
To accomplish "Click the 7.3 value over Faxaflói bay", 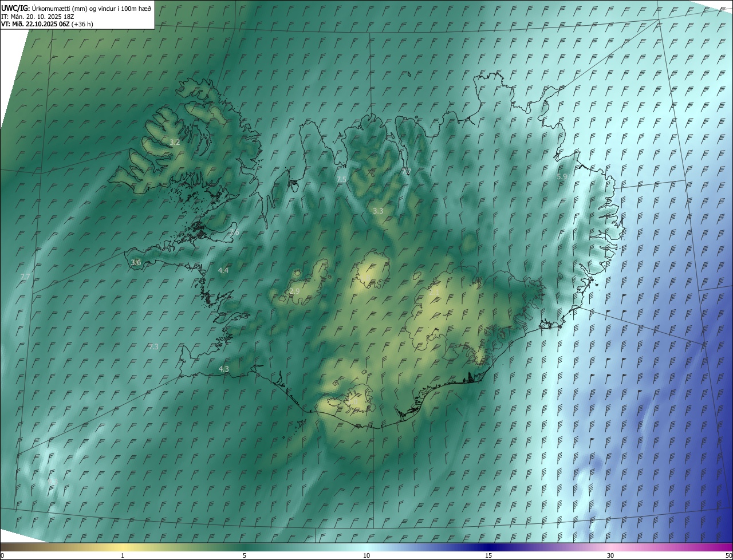I will (153, 346).
